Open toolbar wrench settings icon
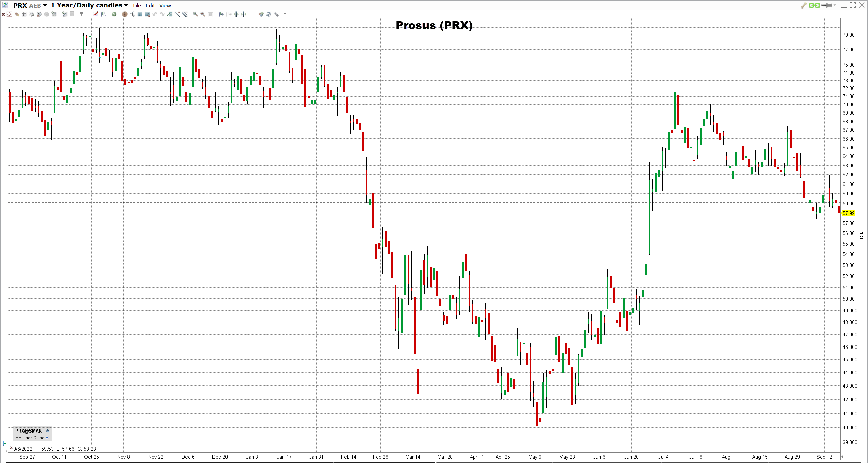 pos(276,14)
